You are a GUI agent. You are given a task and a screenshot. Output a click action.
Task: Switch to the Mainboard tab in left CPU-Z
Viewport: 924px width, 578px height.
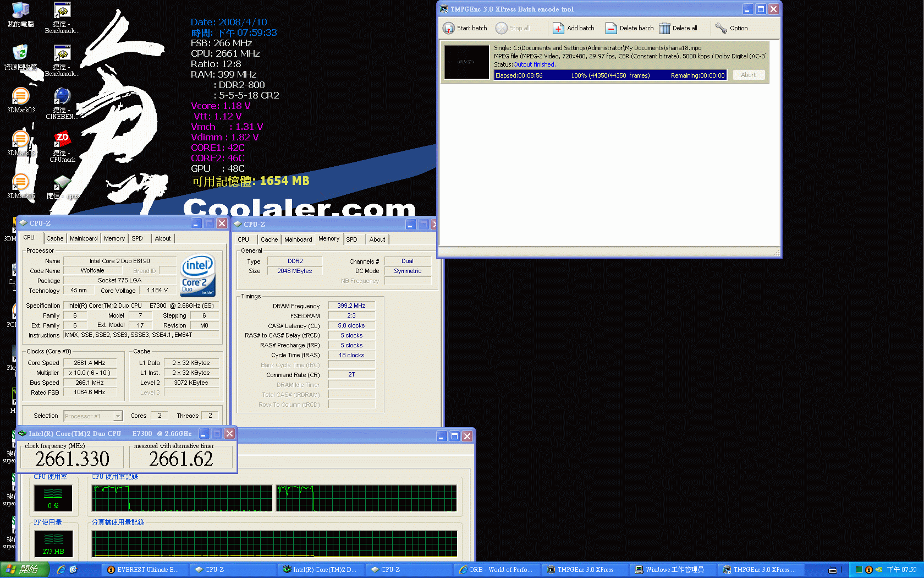coord(84,238)
